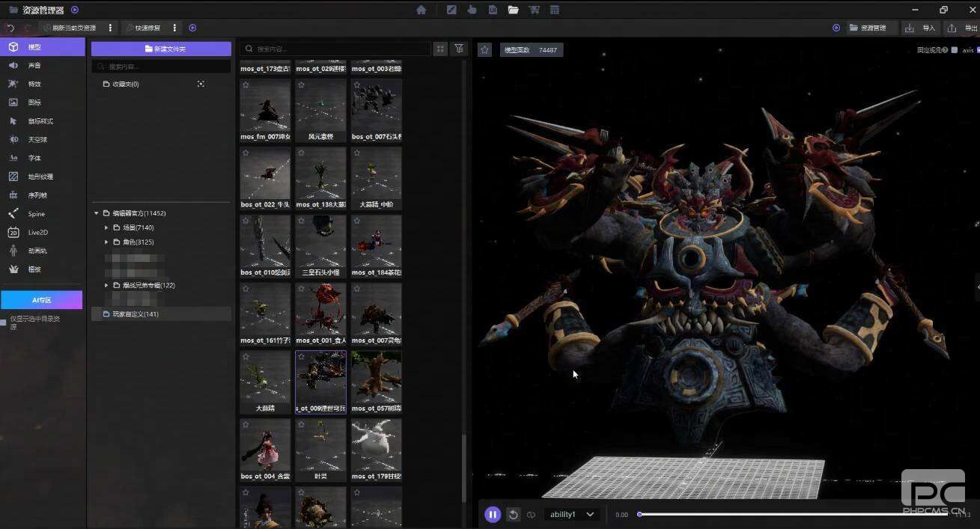
Task: Toggle the 仅显示选中目录资源 checkbox
Action: [x=4, y=322]
